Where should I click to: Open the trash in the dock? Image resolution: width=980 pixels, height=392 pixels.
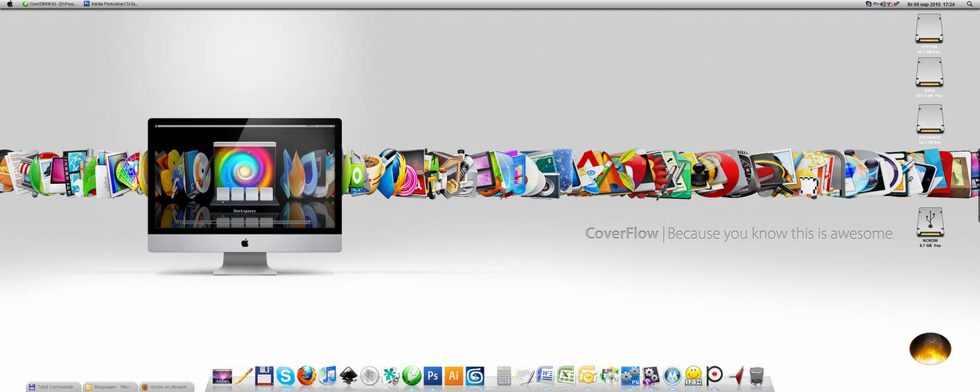click(x=757, y=376)
